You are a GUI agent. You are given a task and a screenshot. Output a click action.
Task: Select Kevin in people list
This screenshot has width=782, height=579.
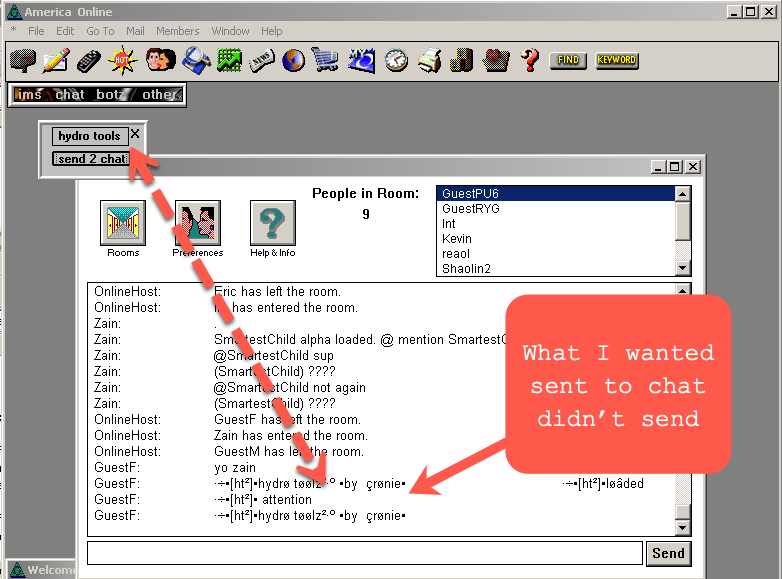tap(556, 238)
